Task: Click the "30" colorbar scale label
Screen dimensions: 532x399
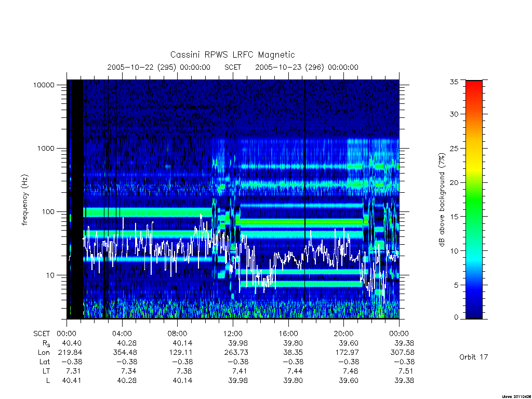Action: (454, 114)
